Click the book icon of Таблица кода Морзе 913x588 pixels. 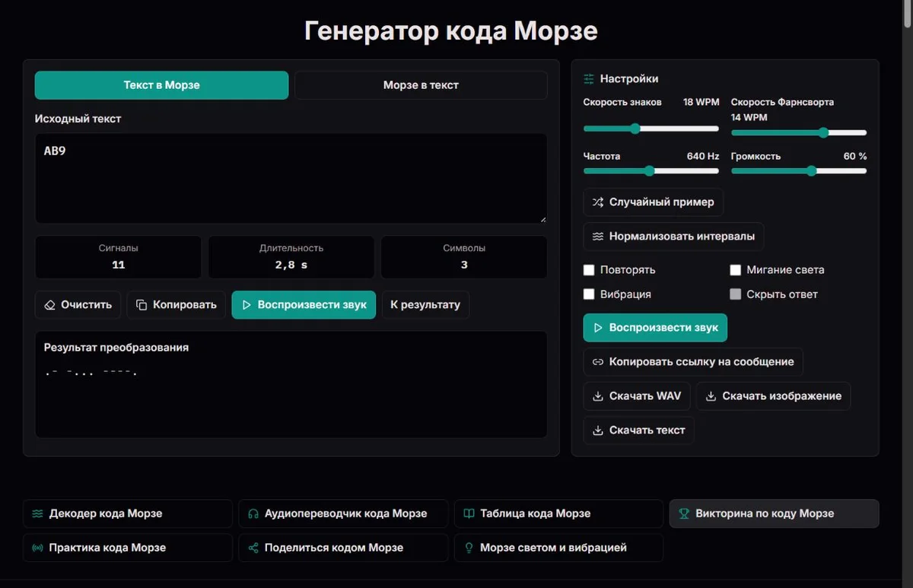point(469,513)
